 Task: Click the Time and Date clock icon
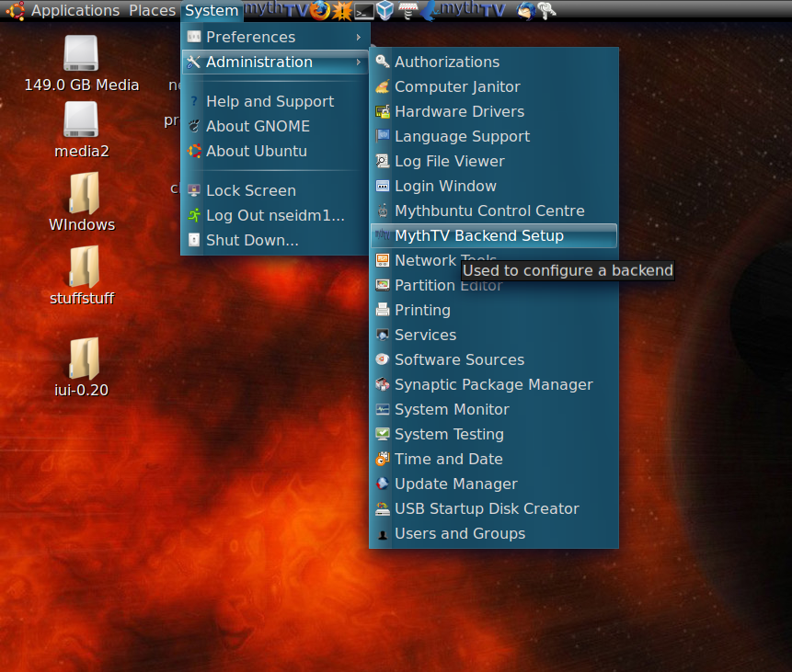tap(383, 459)
